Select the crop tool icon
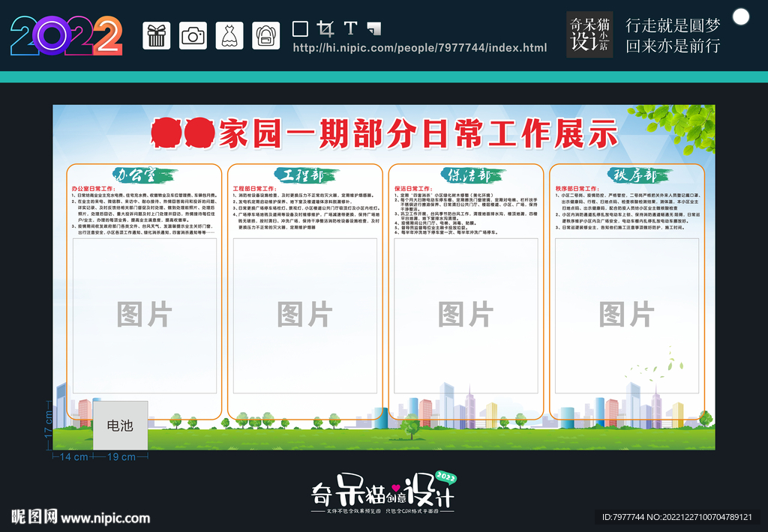This screenshot has width=768, height=532. [x=325, y=29]
